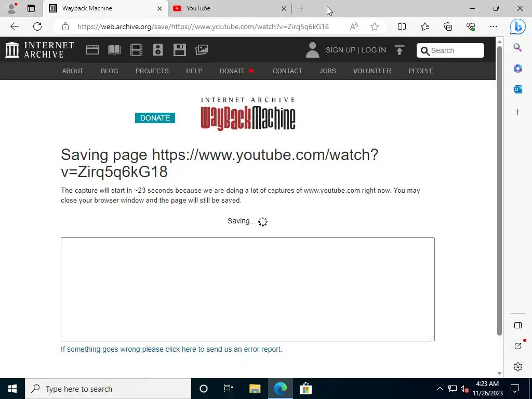Open sidebar Search magnifier icon

point(517,47)
